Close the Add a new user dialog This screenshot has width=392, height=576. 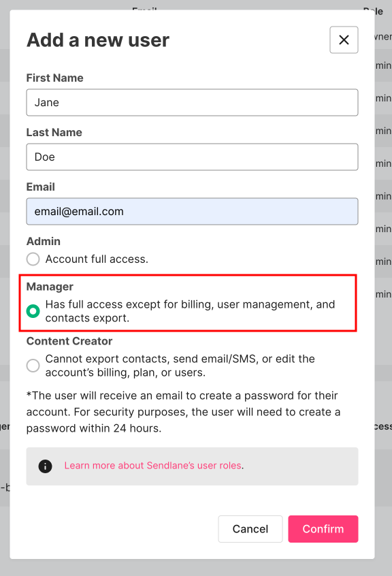tap(344, 39)
